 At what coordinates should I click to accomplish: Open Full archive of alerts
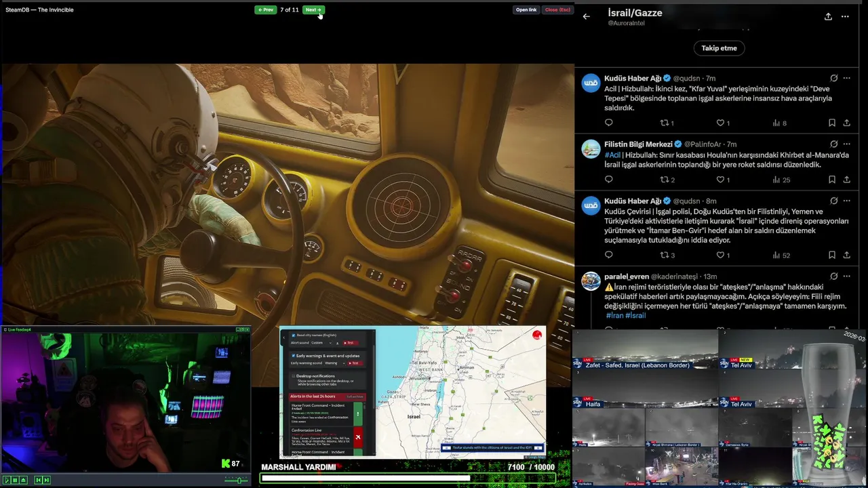tap(355, 396)
